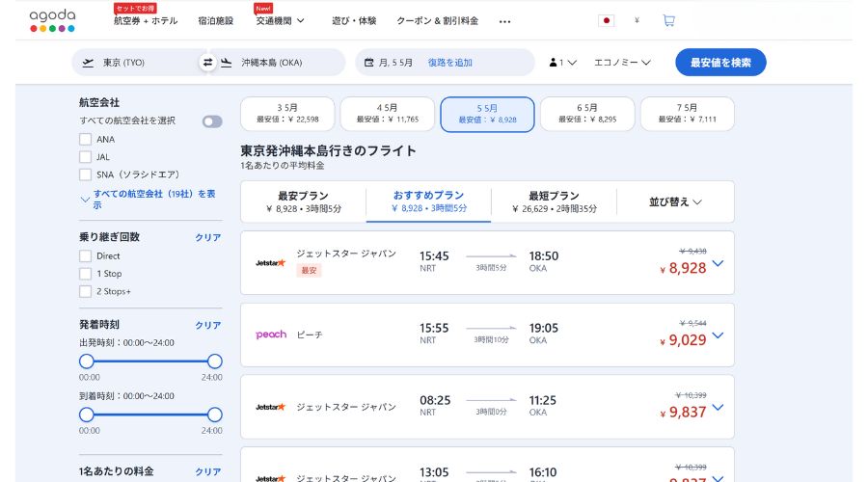Click the 最安値を検索 search button
Image resolution: width=868 pixels, height=482 pixels.
(720, 63)
